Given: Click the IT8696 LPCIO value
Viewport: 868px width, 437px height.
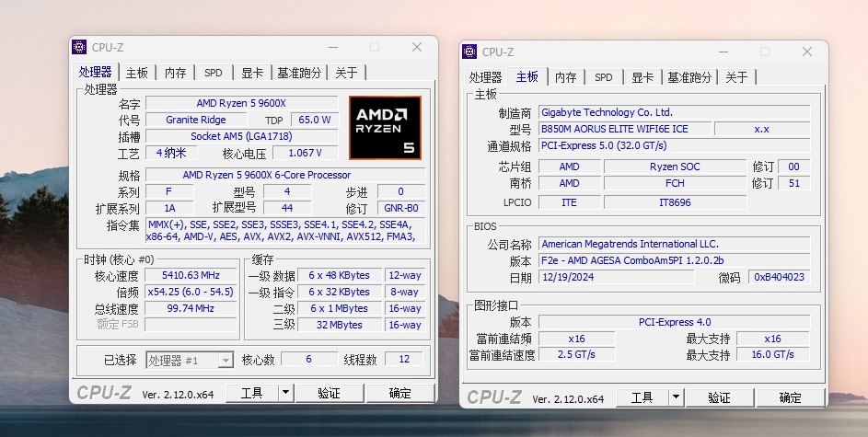Looking at the screenshot, I should (x=675, y=202).
